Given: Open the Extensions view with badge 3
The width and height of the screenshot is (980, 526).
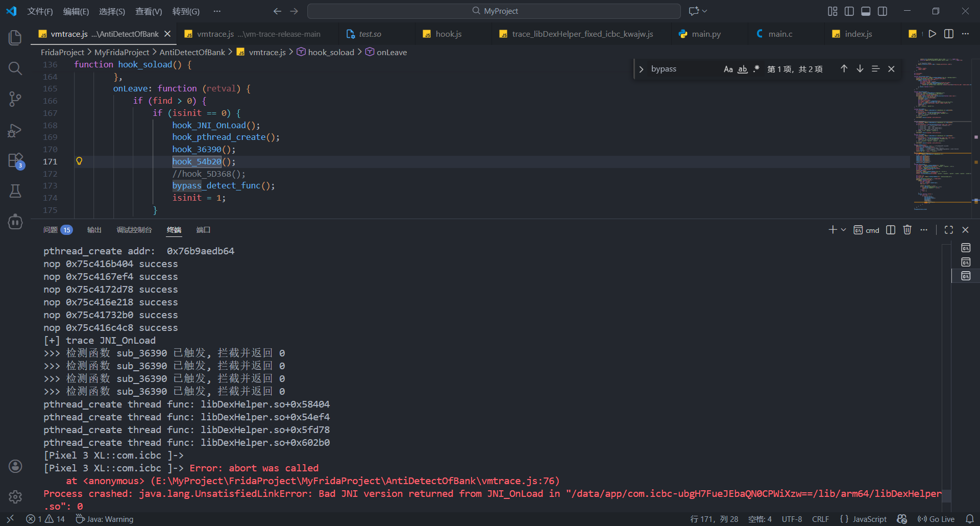Looking at the screenshot, I should coord(15,161).
